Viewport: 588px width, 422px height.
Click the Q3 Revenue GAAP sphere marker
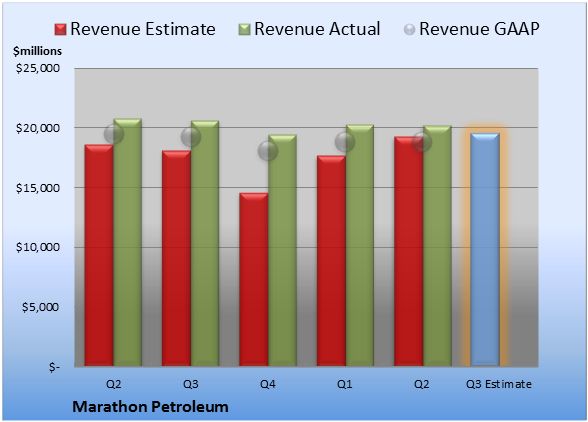pyautogui.click(x=191, y=137)
